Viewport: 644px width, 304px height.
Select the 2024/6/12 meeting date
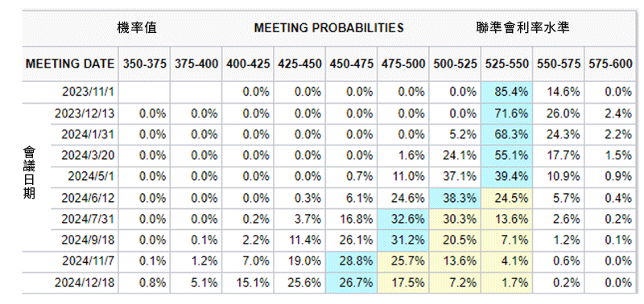pos(88,198)
